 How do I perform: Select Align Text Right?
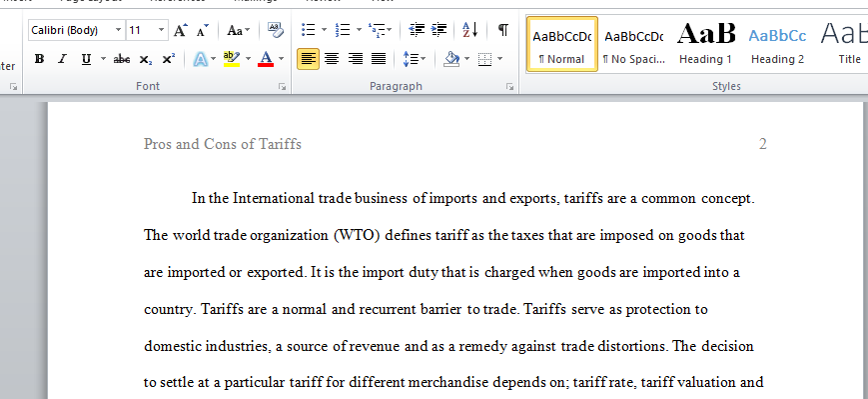pyautogui.click(x=355, y=59)
